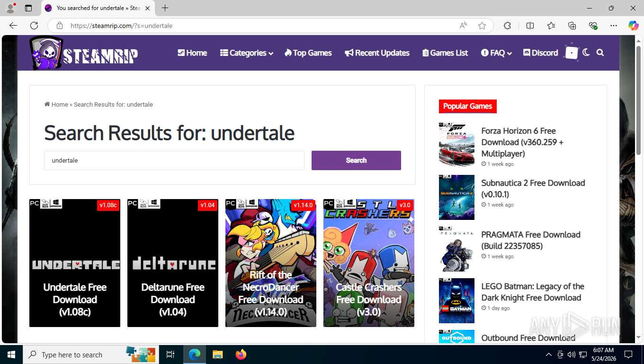This screenshot has width=644, height=364.
Task: Launch Firefox from taskbar
Action: pos(241,355)
